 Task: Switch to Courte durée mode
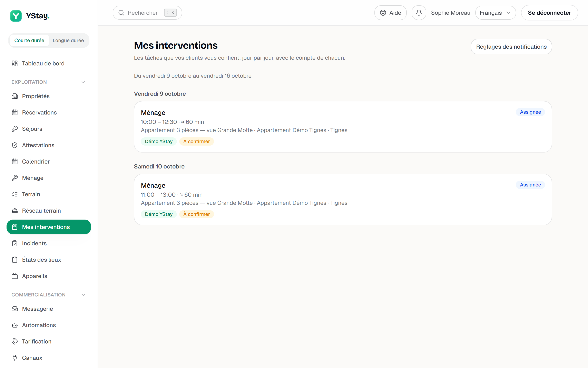click(29, 40)
